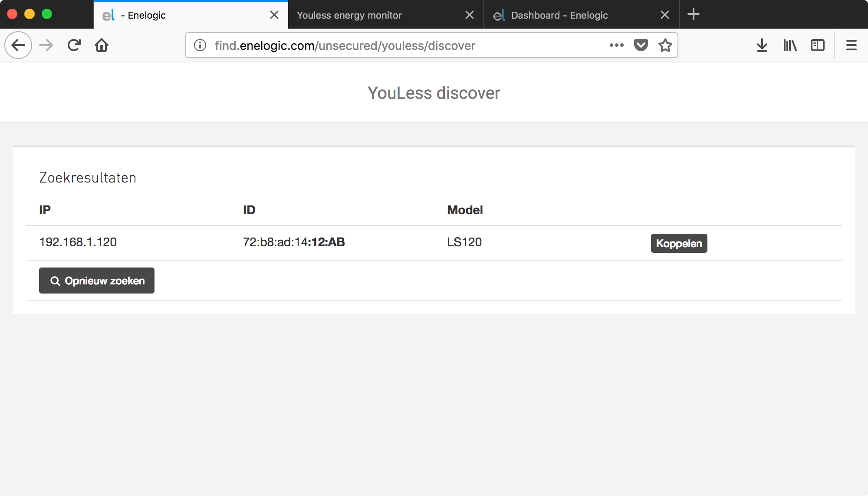The height and width of the screenshot is (496, 868).
Task: Close the Youless energy monitor tab
Action: pyautogui.click(x=470, y=15)
